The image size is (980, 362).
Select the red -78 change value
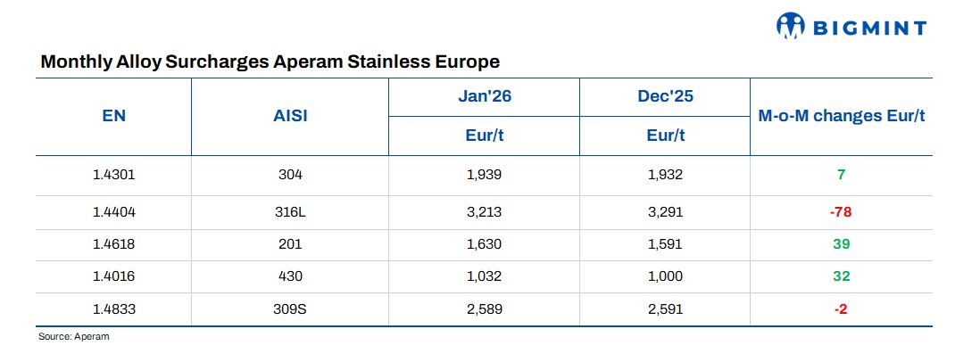coord(841,212)
